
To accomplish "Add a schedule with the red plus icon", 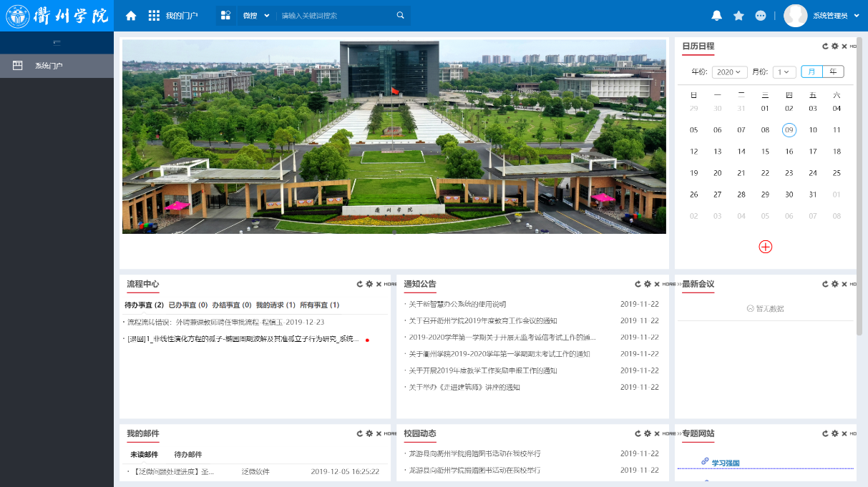I will (x=766, y=247).
